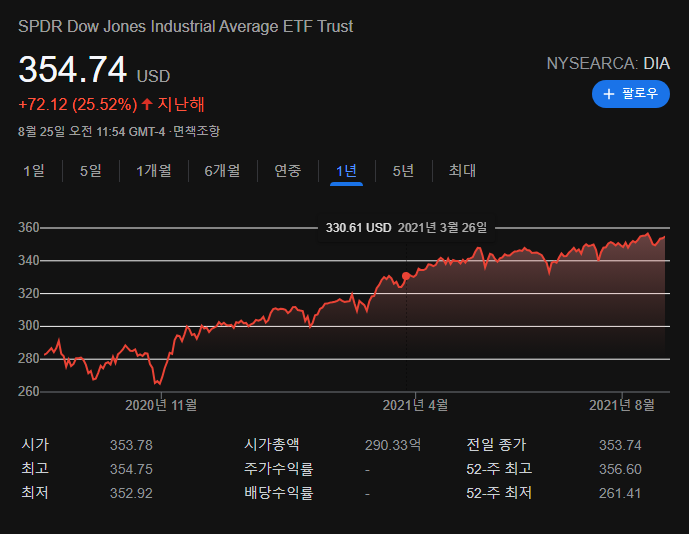Switch to the 5년 range tab

(403, 171)
